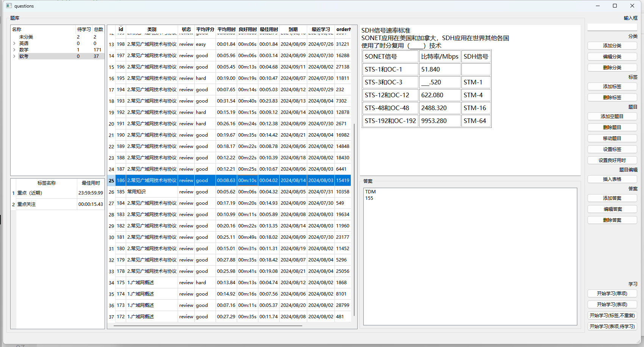Click the SDH信号速率标准 question title
Image resolution: width=644 pixels, height=347 pixels.
click(386, 30)
